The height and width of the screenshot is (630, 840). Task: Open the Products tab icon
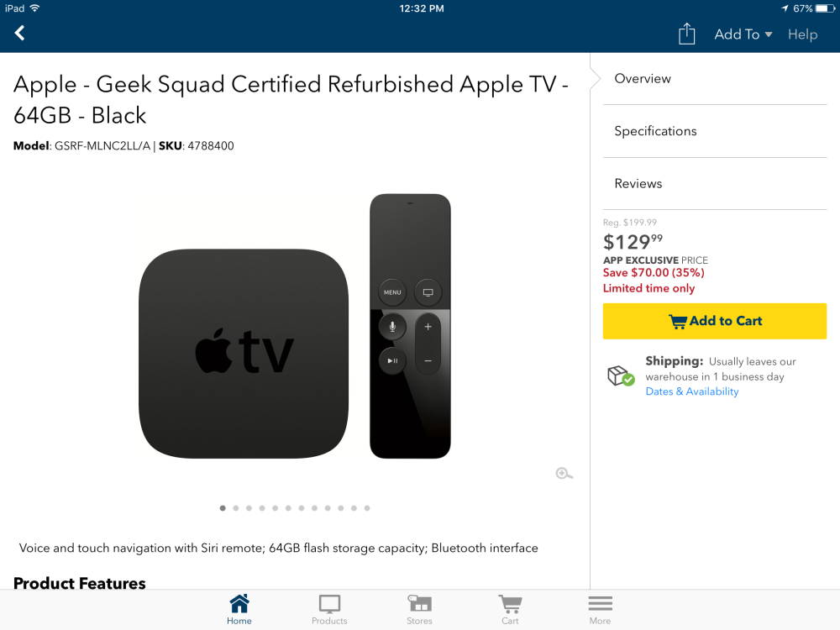[329, 608]
